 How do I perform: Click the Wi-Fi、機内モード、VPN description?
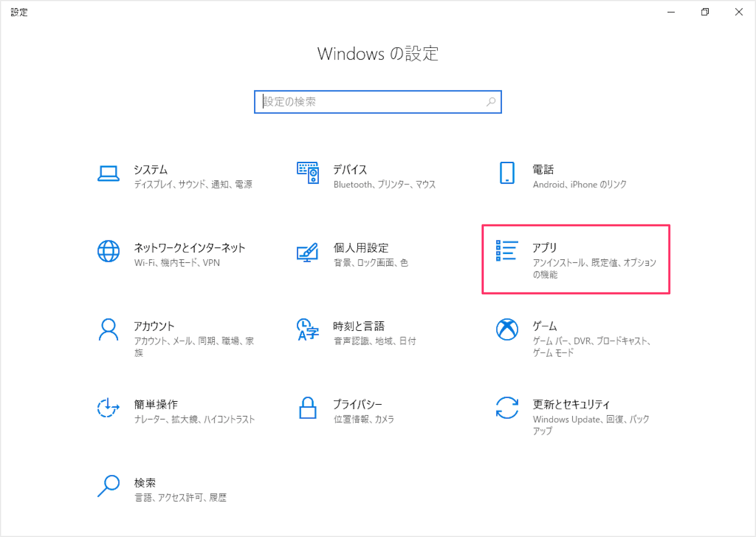pyautogui.click(x=177, y=262)
